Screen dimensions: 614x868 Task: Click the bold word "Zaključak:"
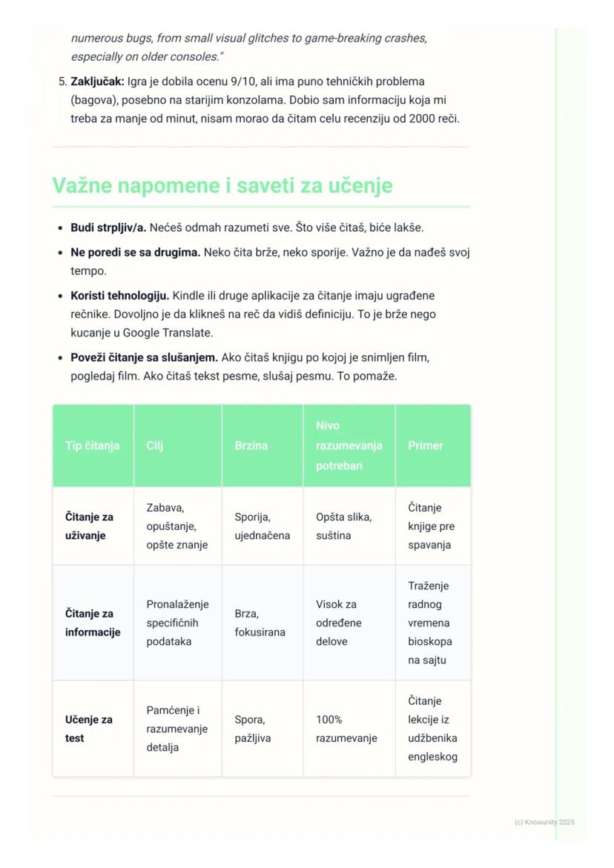97,82
